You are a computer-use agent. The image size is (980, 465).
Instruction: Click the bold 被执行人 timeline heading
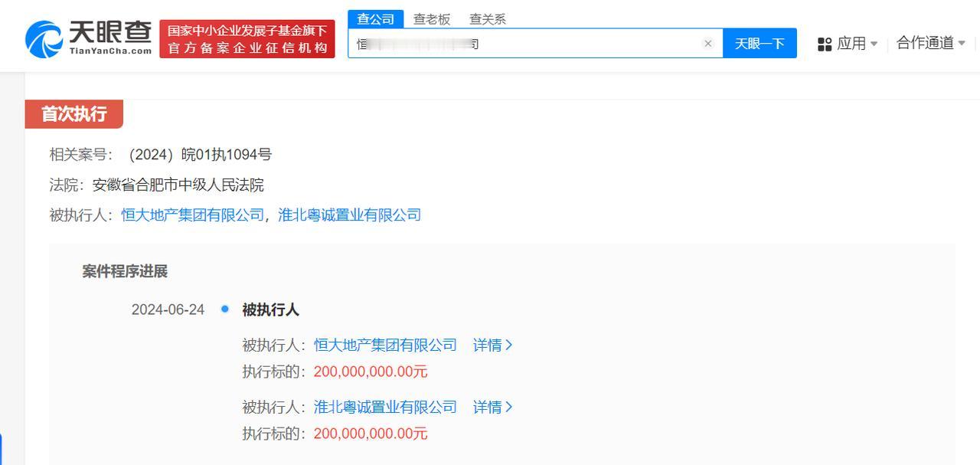(270, 309)
